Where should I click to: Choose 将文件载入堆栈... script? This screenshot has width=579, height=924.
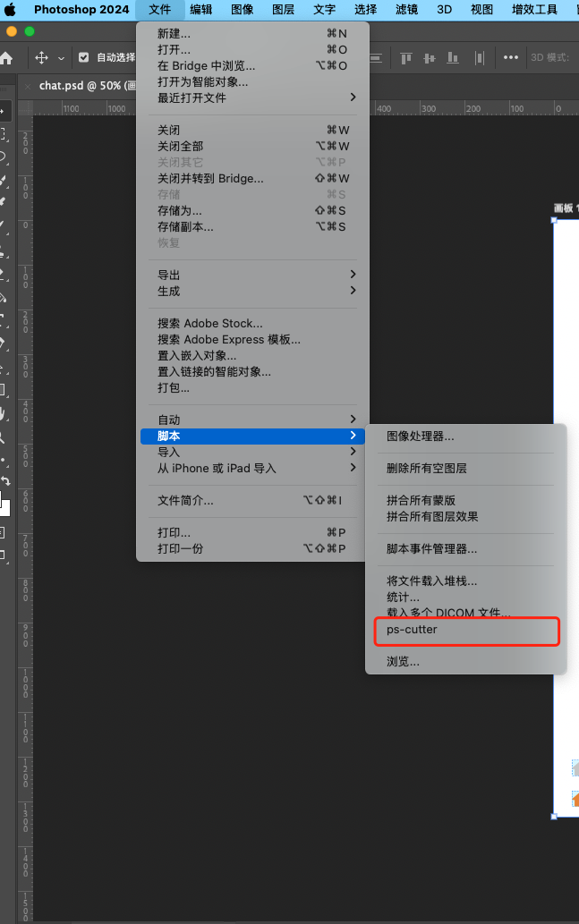tap(466, 581)
